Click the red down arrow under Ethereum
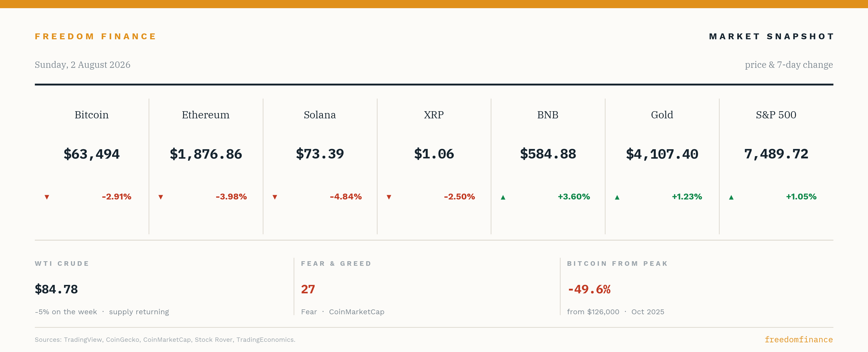This screenshot has height=352, width=868. tap(161, 197)
